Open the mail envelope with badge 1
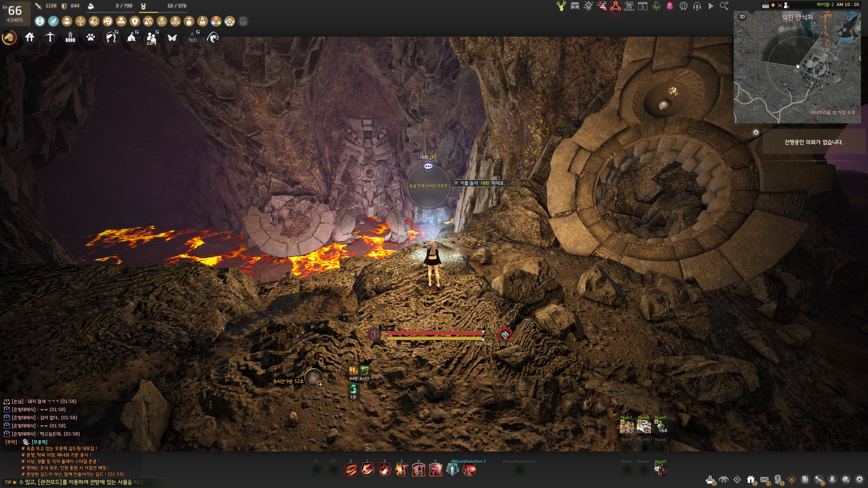Screen dimensions: 868x488 [764, 480]
